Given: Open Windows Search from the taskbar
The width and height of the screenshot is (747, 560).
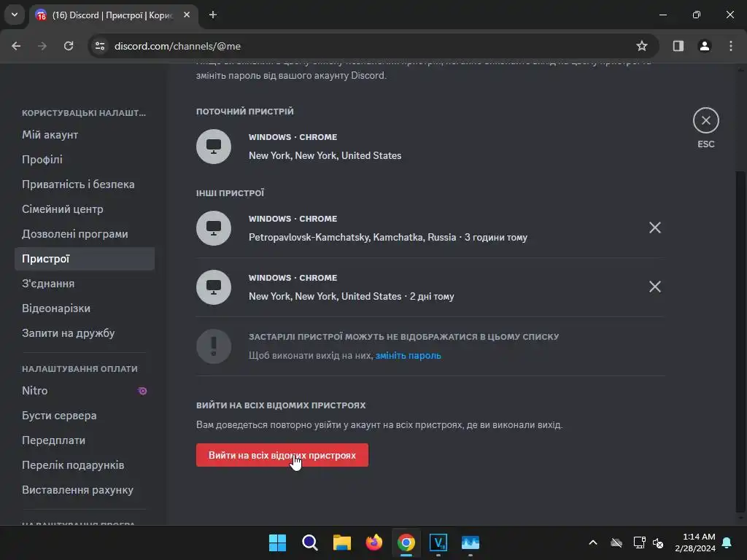Looking at the screenshot, I should tap(309, 542).
